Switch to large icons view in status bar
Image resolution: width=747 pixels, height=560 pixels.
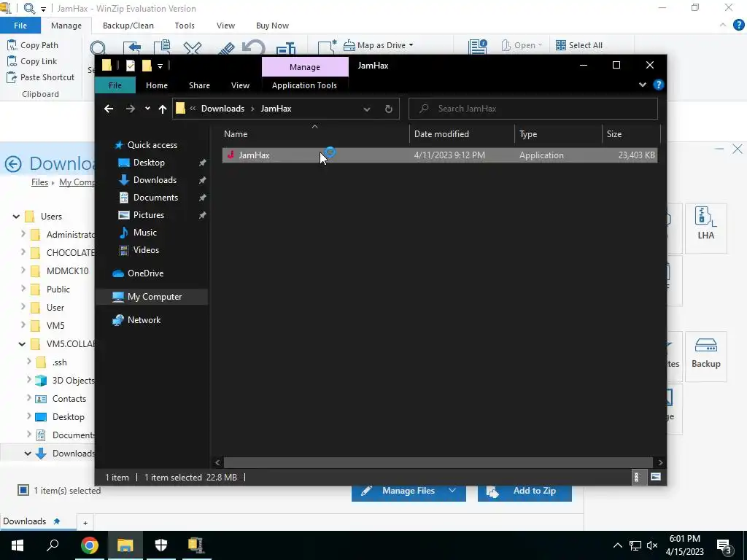click(x=656, y=477)
